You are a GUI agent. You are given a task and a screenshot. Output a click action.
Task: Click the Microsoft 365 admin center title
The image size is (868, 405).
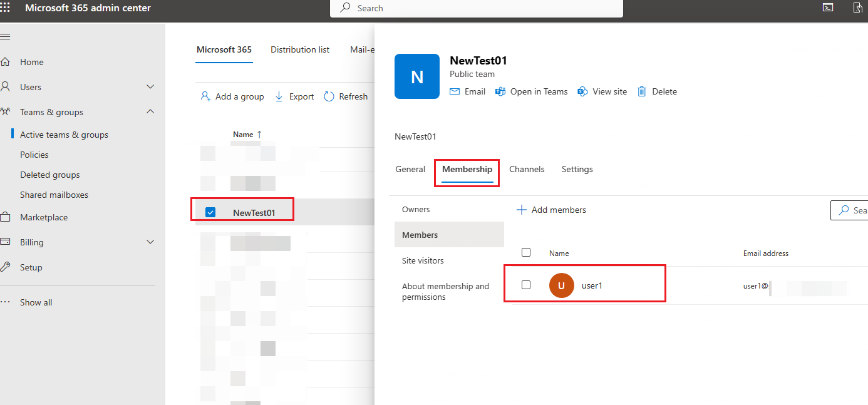point(88,8)
